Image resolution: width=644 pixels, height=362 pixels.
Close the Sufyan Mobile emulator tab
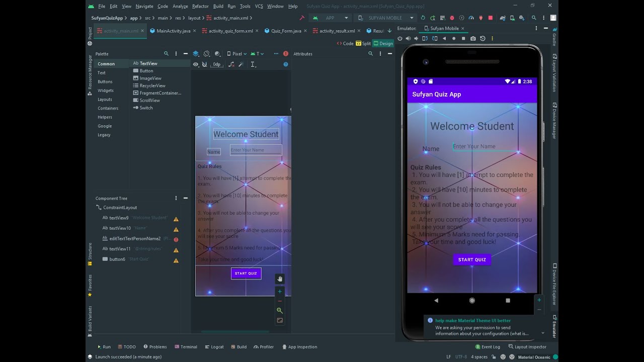pyautogui.click(x=463, y=29)
